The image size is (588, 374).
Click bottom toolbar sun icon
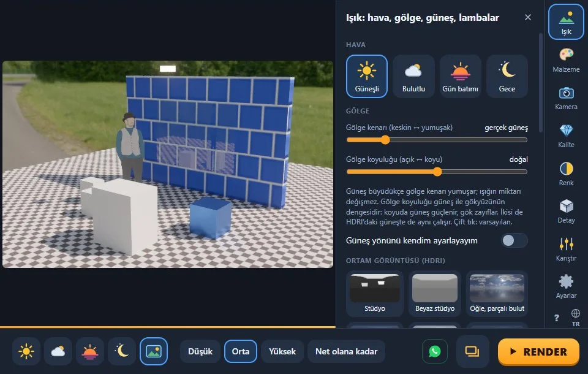point(26,351)
